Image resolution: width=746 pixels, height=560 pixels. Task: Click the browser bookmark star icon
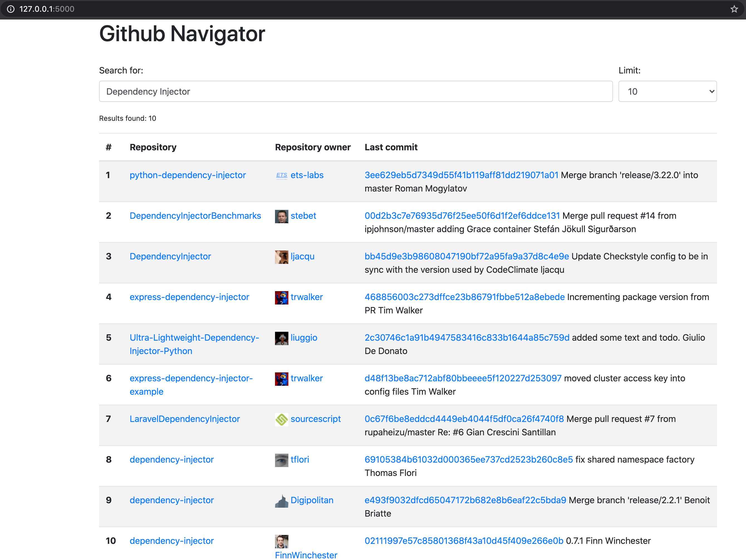pos(734,9)
